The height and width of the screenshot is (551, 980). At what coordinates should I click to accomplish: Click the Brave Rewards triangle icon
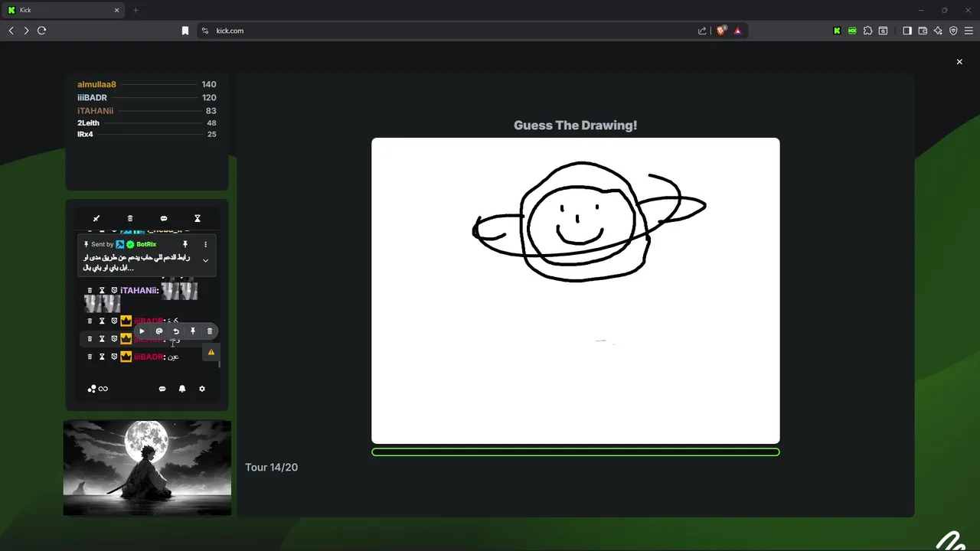coord(737,31)
